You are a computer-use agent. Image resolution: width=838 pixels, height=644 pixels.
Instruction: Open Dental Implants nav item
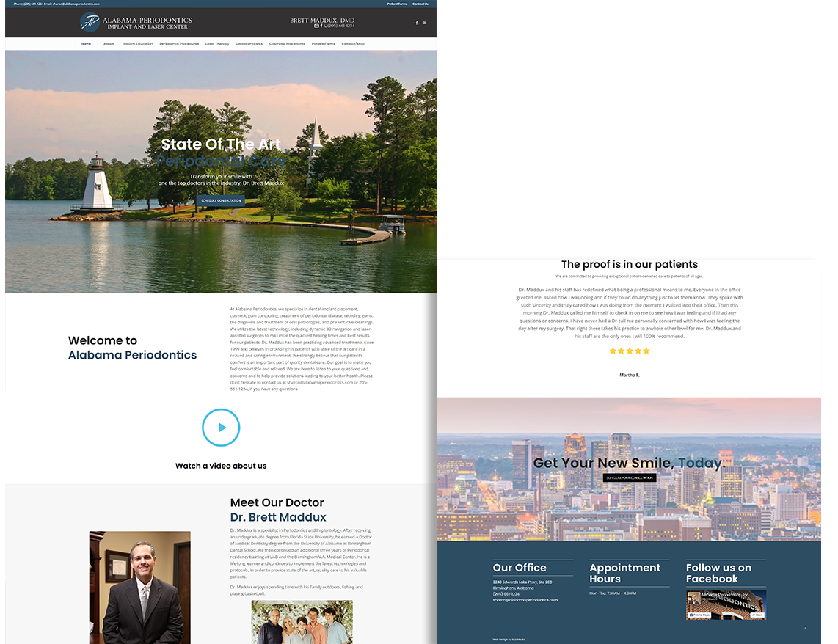click(249, 44)
